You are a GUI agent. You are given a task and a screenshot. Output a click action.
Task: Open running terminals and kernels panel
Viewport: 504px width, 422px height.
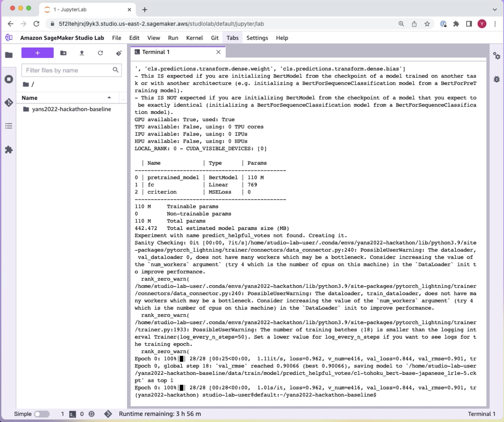(x=9, y=79)
